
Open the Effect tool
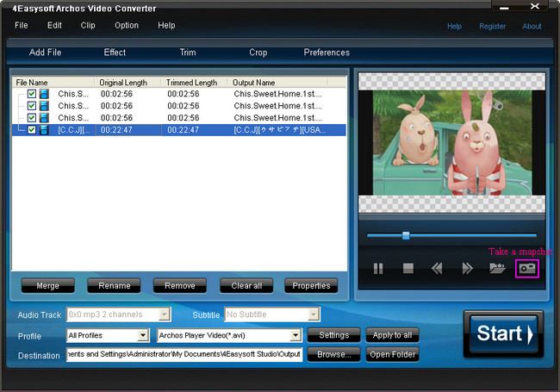pyautogui.click(x=115, y=53)
